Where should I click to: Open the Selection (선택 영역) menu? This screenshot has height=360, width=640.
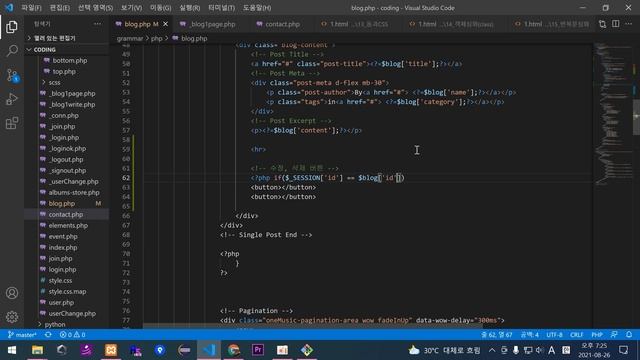click(95, 8)
